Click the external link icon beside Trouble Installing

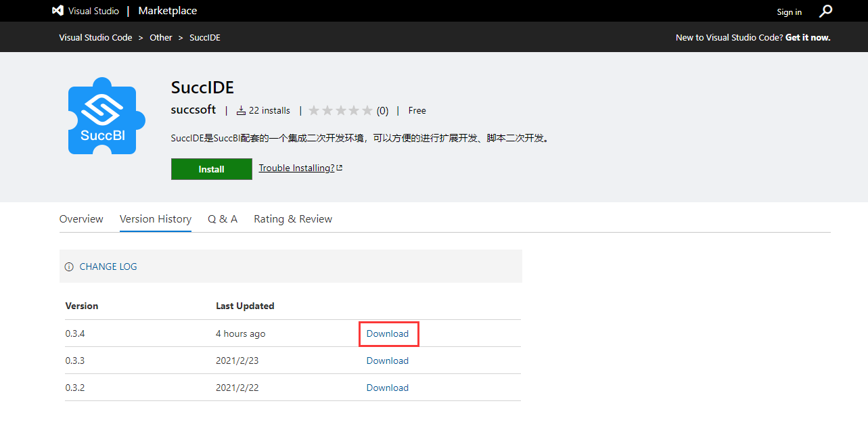340,168
